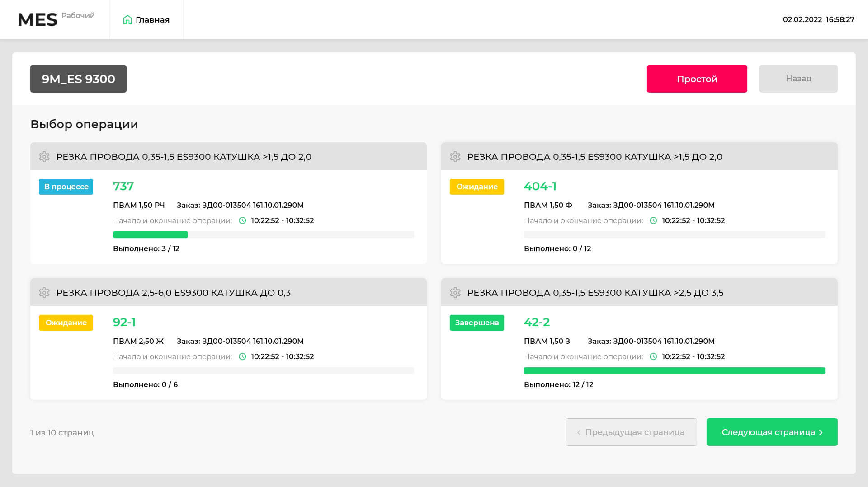Click the Выбор операции heading

(84, 124)
